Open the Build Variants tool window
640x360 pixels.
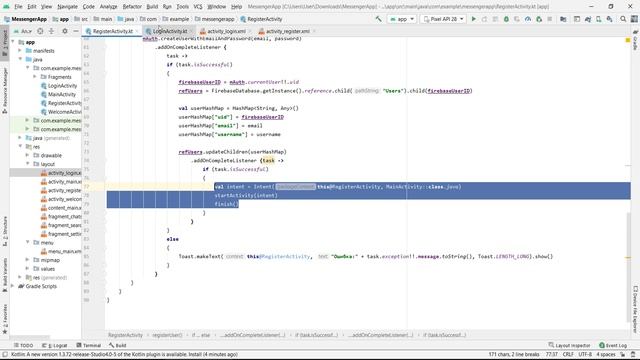click(x=5, y=275)
